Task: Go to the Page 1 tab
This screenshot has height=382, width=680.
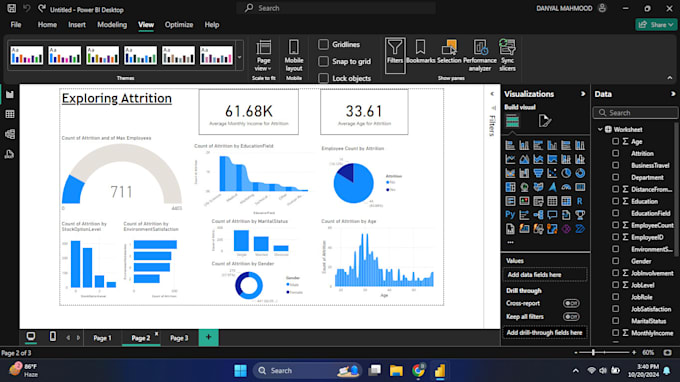Action: [x=102, y=338]
